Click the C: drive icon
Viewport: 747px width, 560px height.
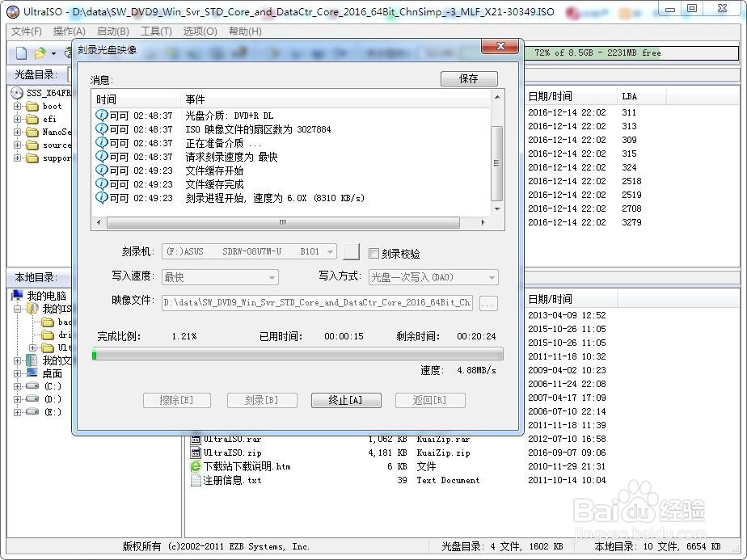point(32,385)
